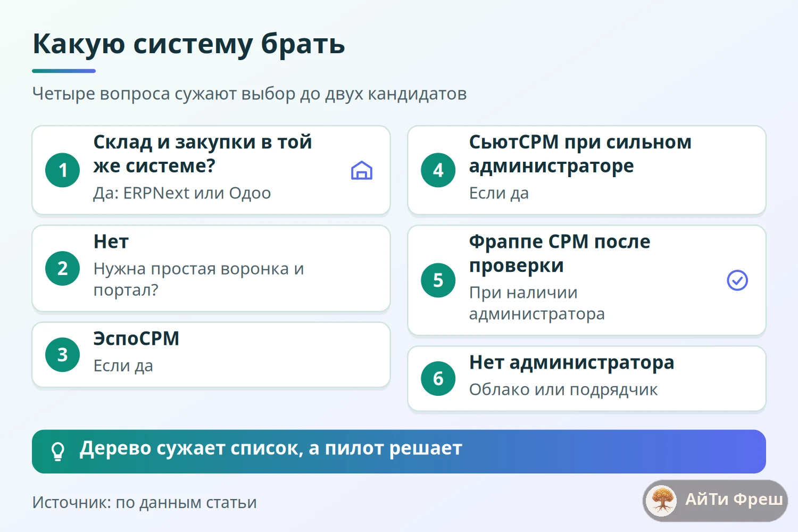798x532 pixels.
Task: Select the number 3 badge beside ЭспоСРМ
Action: point(63,355)
